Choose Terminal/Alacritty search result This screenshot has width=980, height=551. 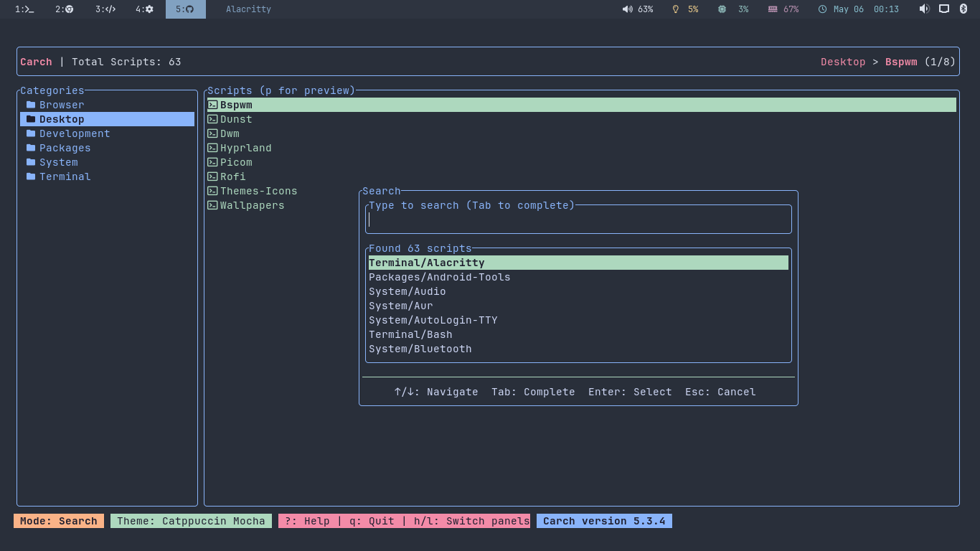click(578, 263)
